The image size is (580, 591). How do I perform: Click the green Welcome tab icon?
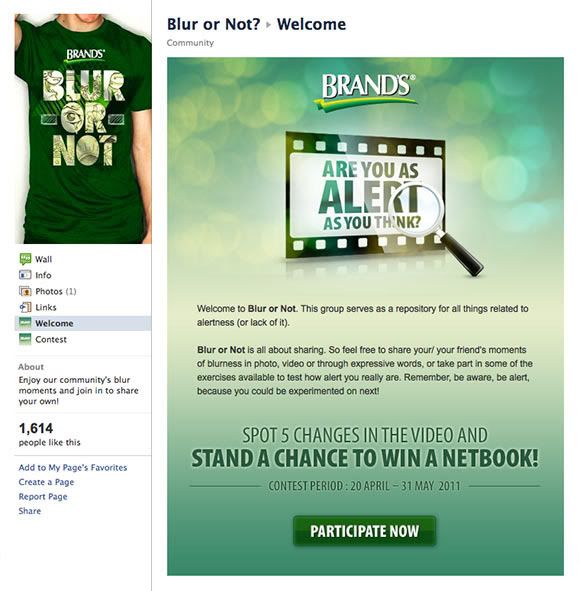click(25, 323)
